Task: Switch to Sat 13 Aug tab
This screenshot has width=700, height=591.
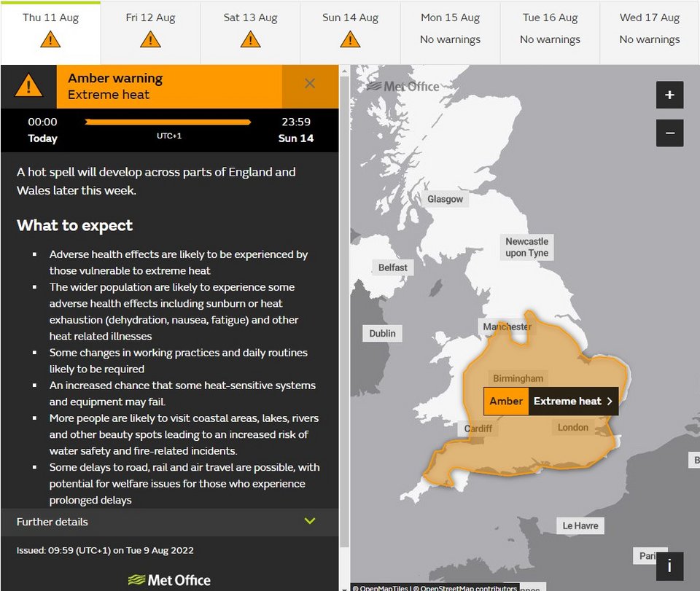Action: [250, 31]
